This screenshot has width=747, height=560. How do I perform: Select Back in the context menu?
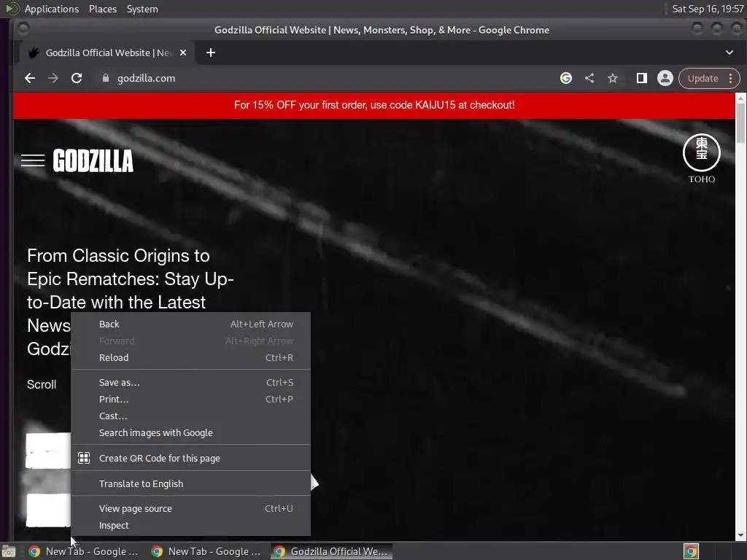coord(190,324)
